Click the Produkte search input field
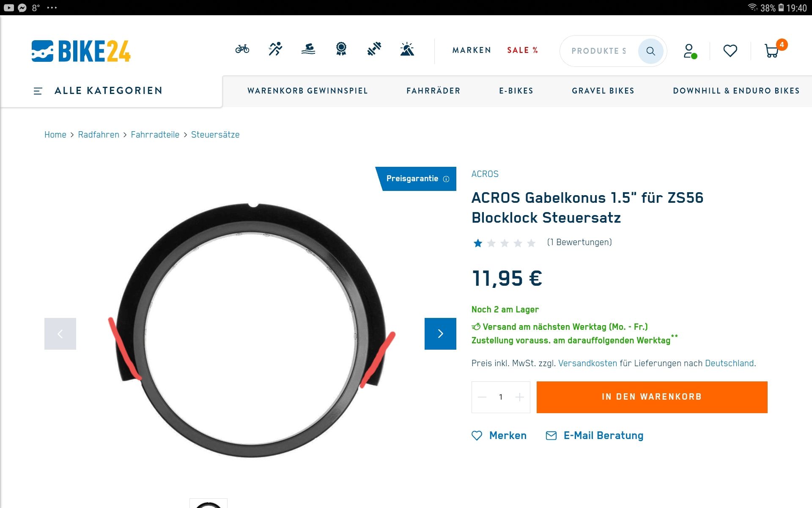 598,51
